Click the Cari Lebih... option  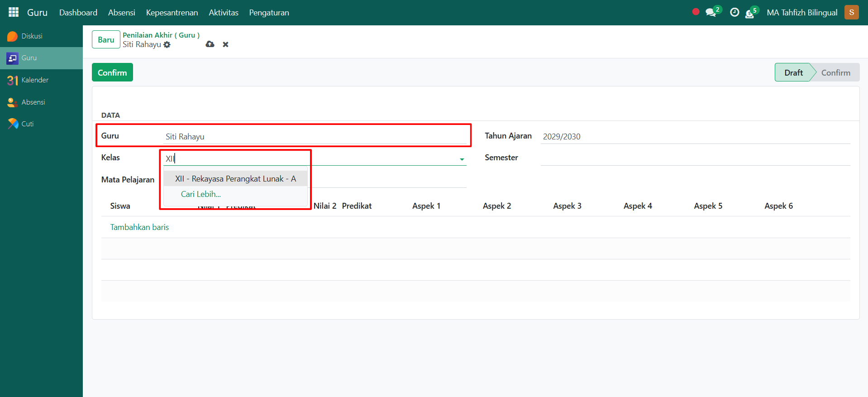[x=201, y=194]
